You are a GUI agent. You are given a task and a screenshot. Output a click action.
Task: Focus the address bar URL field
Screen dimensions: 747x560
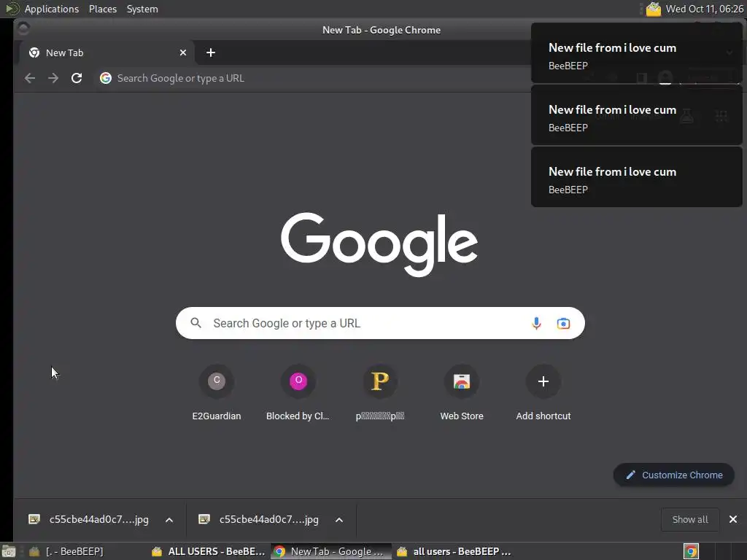[314, 78]
